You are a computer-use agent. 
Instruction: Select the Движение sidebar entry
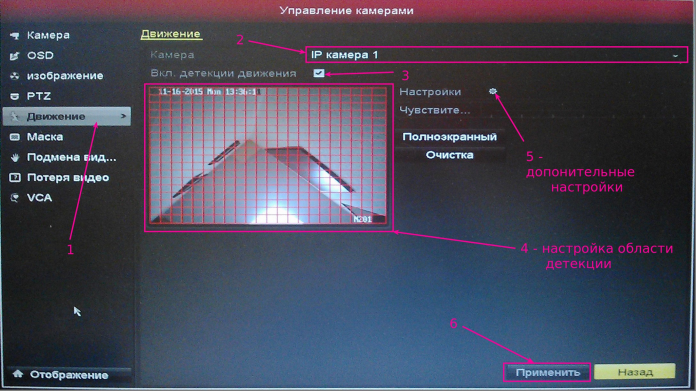point(67,116)
